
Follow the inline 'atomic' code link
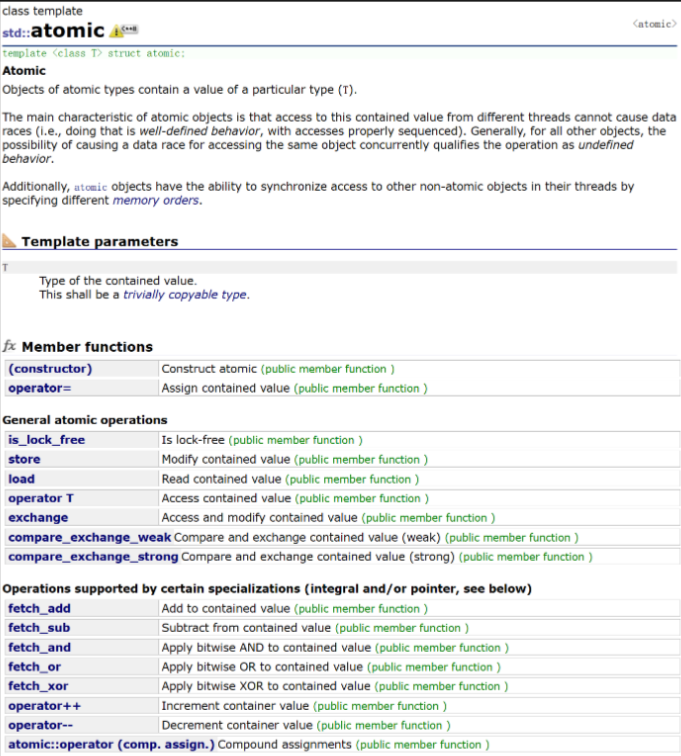click(91, 187)
